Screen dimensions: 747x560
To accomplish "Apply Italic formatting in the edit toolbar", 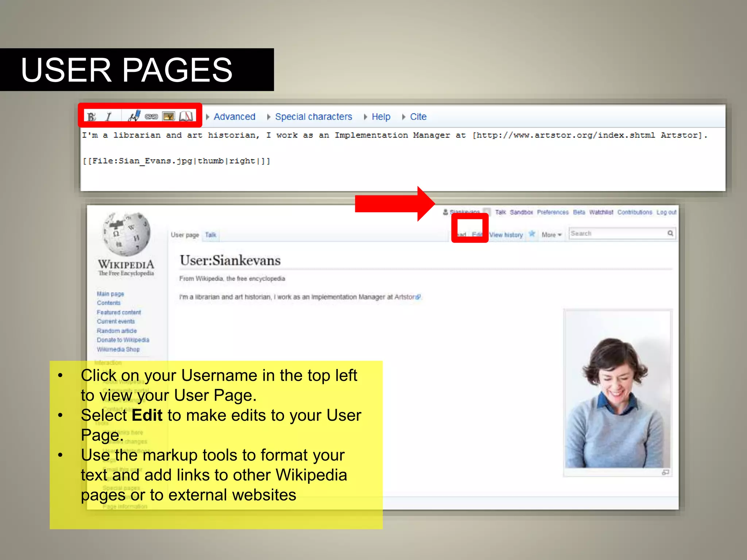I will pos(108,117).
